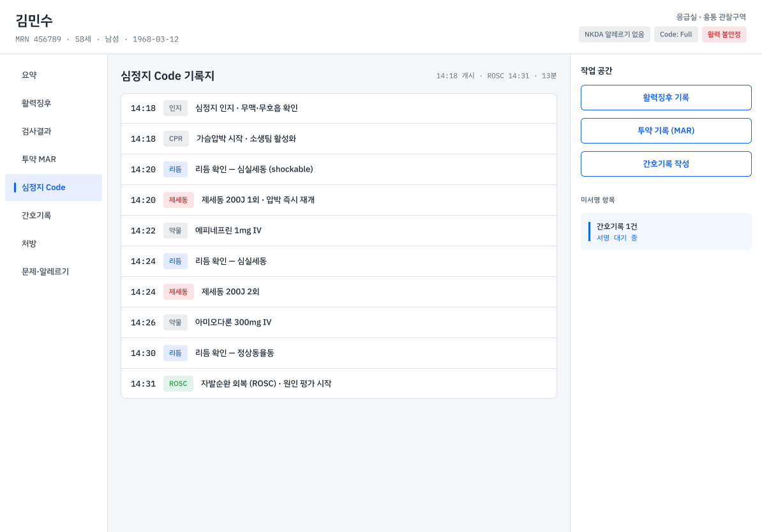762x532 pixels.
Task: Click the 작업 공간 heading
Action: [x=596, y=71]
